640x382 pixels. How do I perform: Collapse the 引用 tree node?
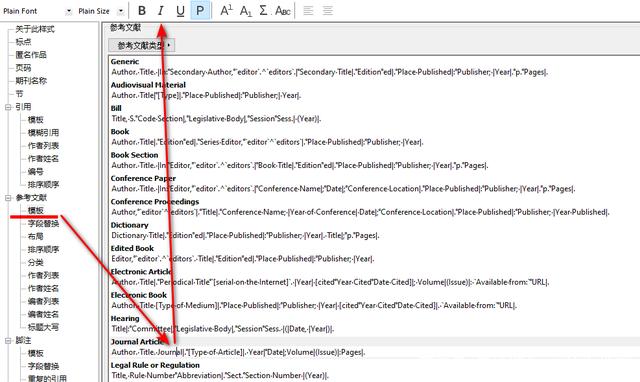tap(8, 107)
